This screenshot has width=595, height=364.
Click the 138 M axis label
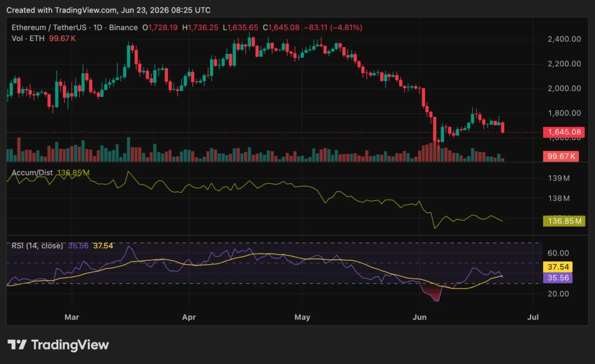pos(558,199)
